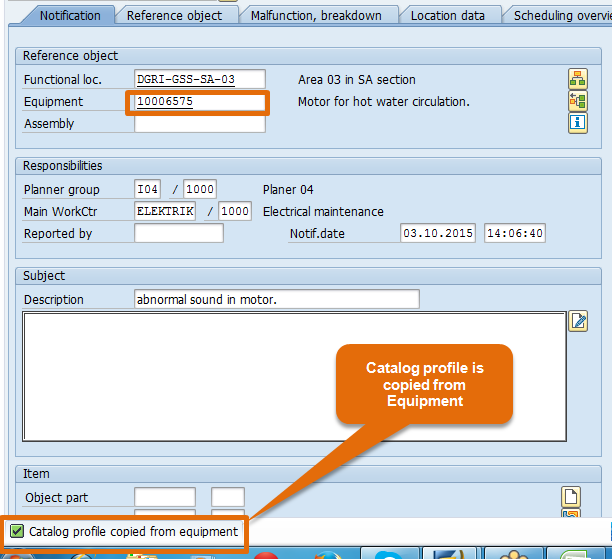Focus the empty Assembly field

[199, 124]
